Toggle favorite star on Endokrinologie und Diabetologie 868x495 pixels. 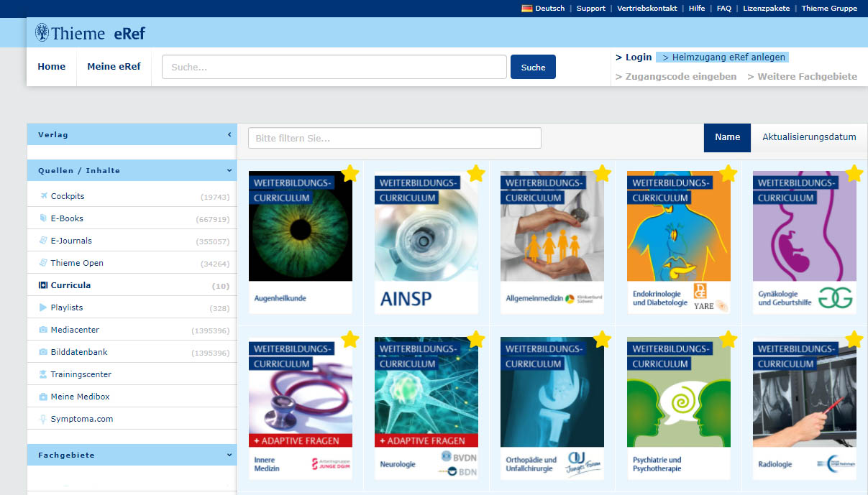point(728,173)
